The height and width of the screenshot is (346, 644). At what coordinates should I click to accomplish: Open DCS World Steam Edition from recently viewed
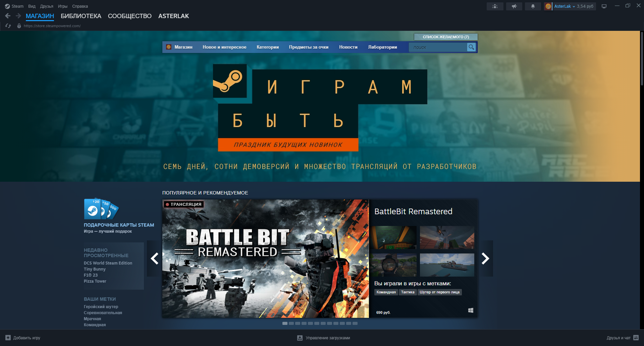[x=108, y=263]
